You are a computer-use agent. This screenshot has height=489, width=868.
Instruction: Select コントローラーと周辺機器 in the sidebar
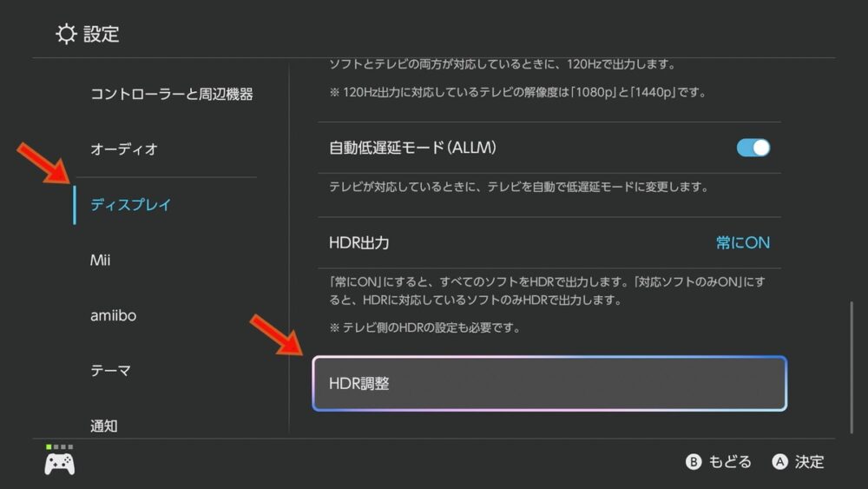coord(172,94)
